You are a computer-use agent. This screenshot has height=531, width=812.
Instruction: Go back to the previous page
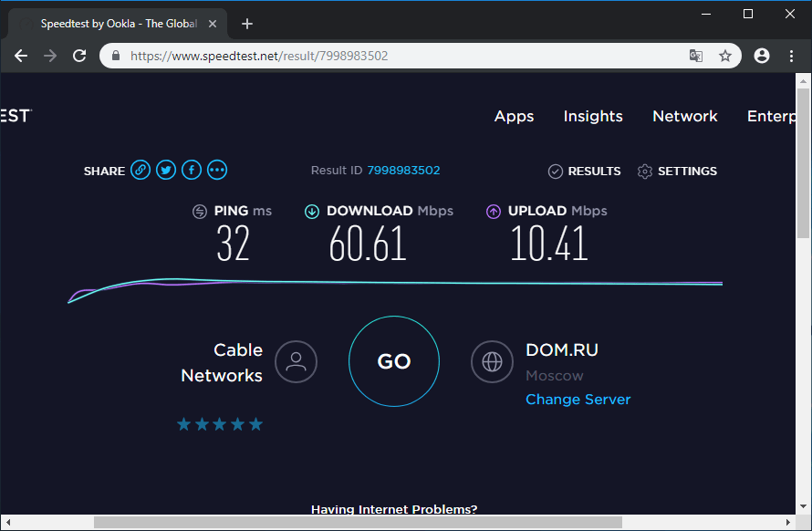coord(21,56)
